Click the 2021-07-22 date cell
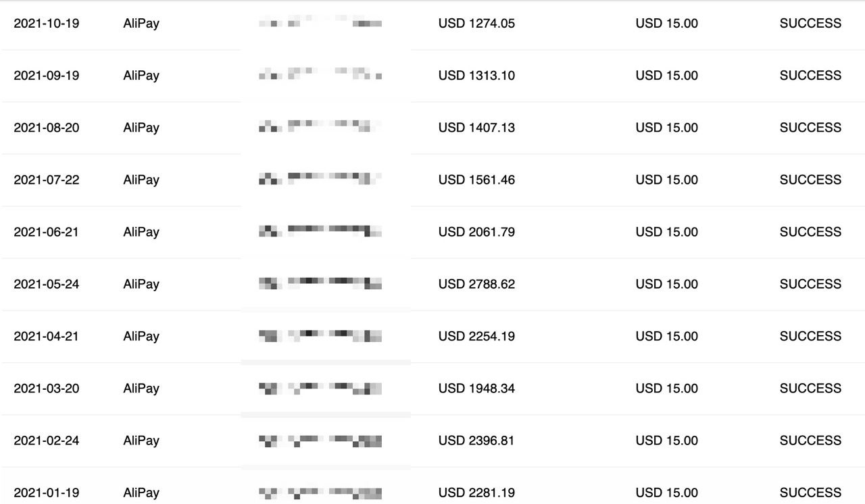 pyautogui.click(x=46, y=180)
